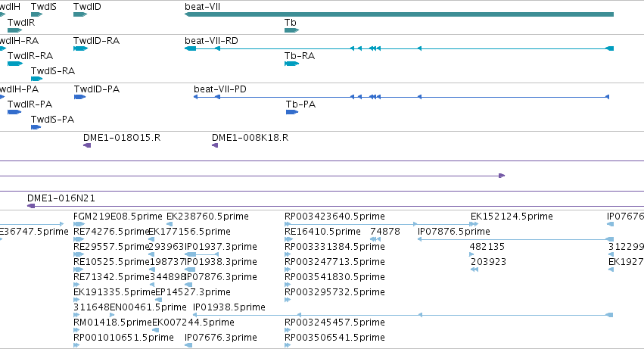This screenshot has height=349, width=644.
Task: Select the TwdlR gene glyph
Action: [15, 30]
